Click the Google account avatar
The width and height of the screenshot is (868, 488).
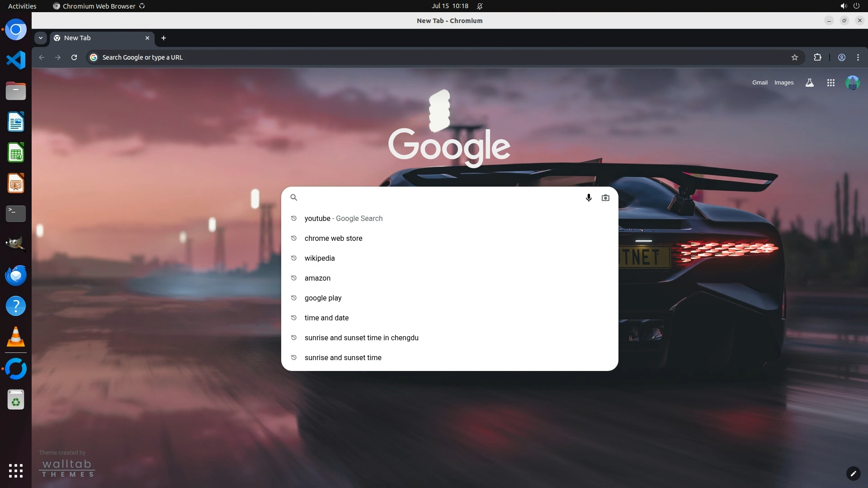[852, 83]
